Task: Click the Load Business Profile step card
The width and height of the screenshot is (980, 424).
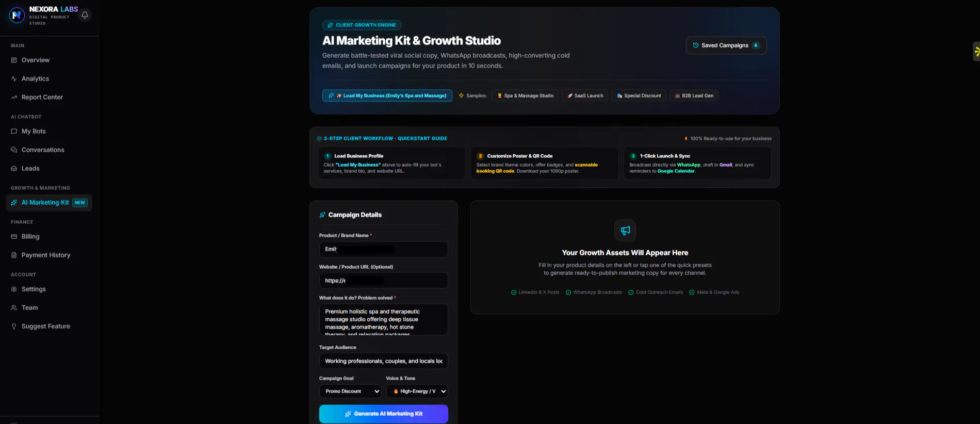Action: [x=391, y=163]
